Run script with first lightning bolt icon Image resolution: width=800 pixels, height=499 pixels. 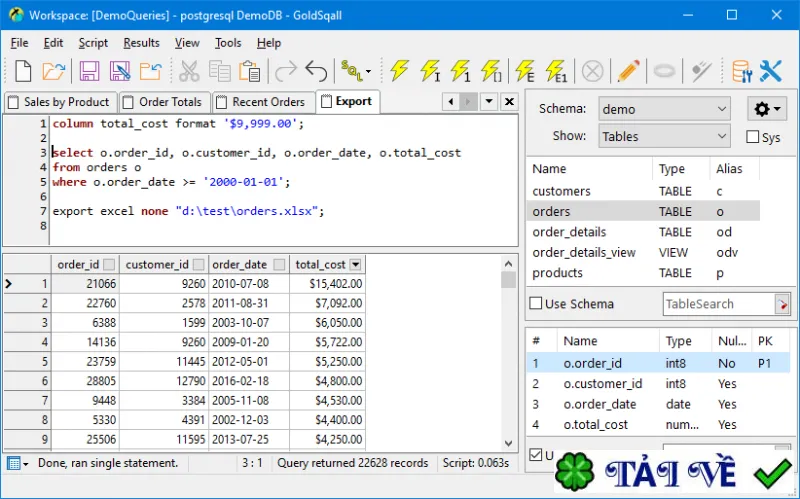tap(399, 71)
